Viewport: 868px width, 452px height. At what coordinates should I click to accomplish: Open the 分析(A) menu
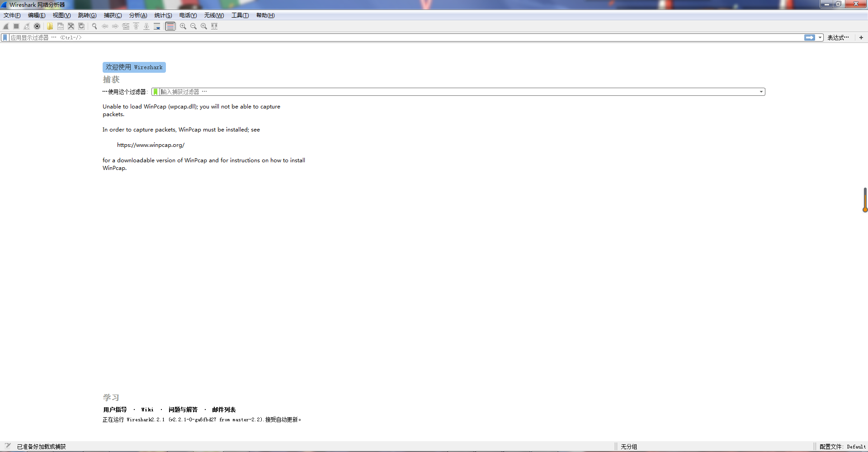(x=138, y=15)
